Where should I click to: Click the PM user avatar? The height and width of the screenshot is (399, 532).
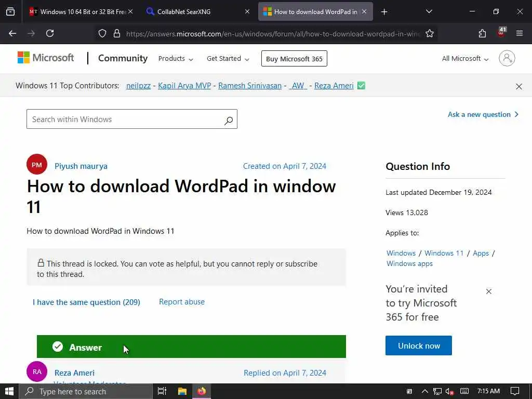pos(37,164)
